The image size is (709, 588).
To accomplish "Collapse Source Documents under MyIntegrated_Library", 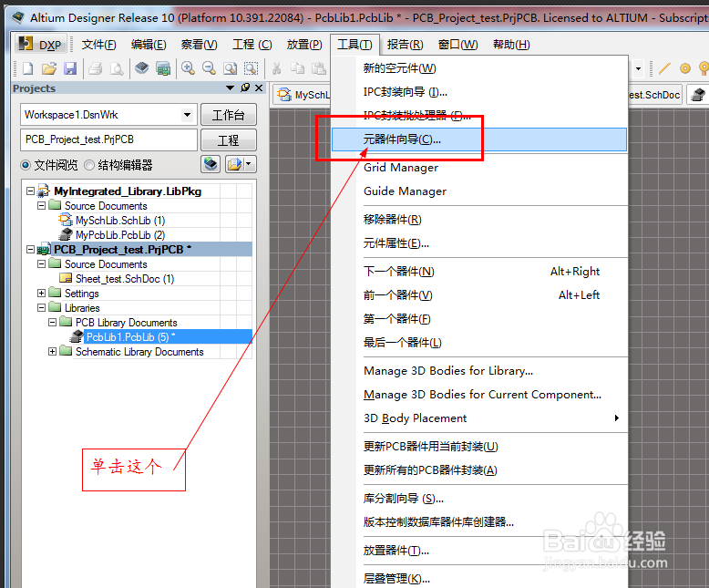I will click(x=41, y=206).
